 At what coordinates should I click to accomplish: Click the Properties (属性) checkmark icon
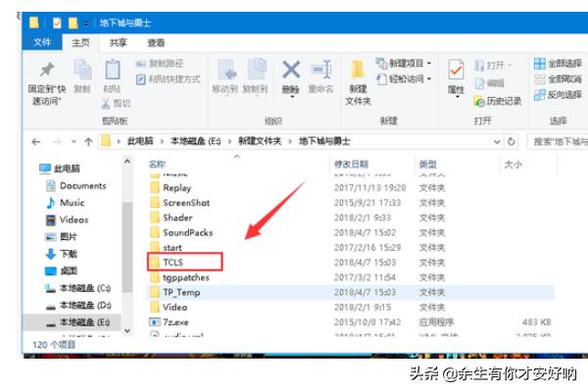point(457,71)
